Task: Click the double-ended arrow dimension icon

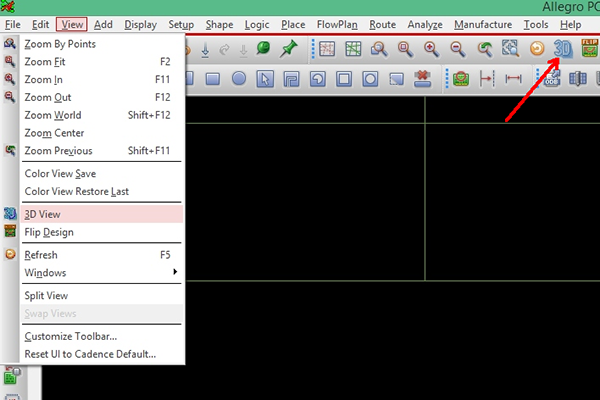Action: click(x=513, y=79)
